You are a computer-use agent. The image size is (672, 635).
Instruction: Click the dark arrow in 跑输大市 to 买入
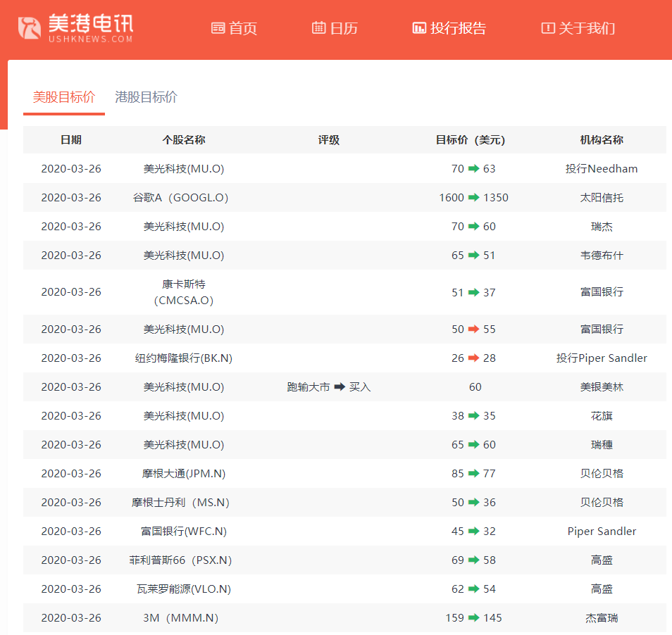coord(340,386)
